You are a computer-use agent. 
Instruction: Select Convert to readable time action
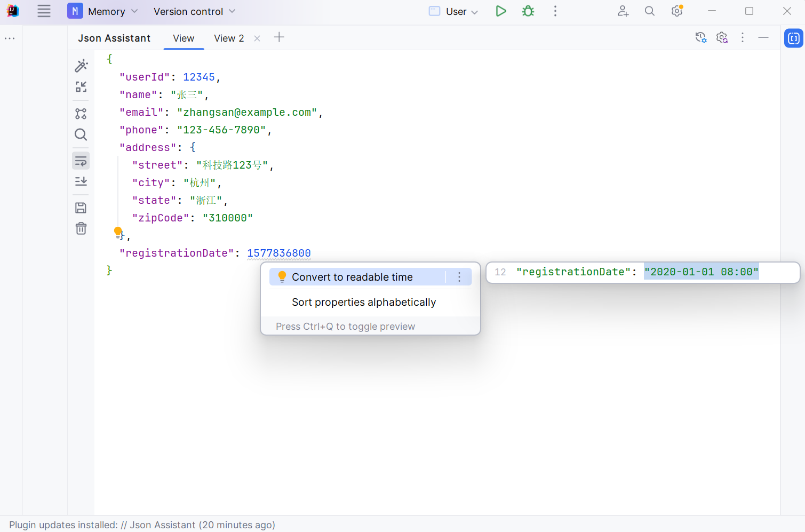point(352,277)
